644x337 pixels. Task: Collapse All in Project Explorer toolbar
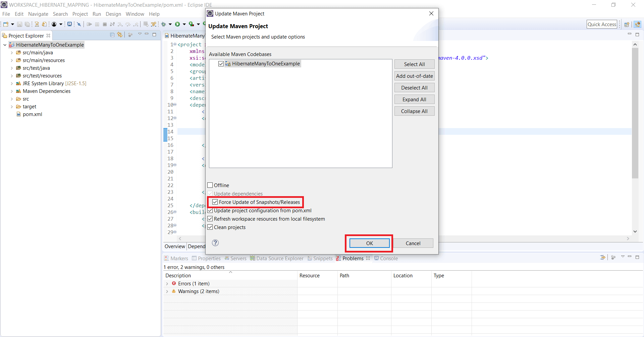[112, 35]
